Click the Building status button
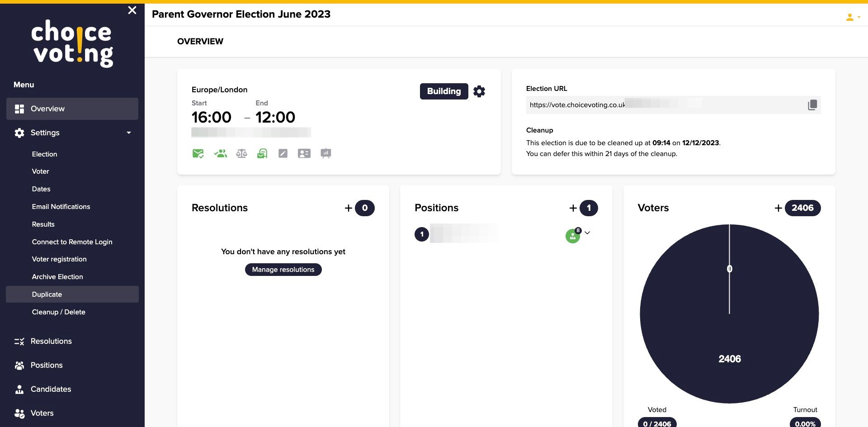 point(444,91)
